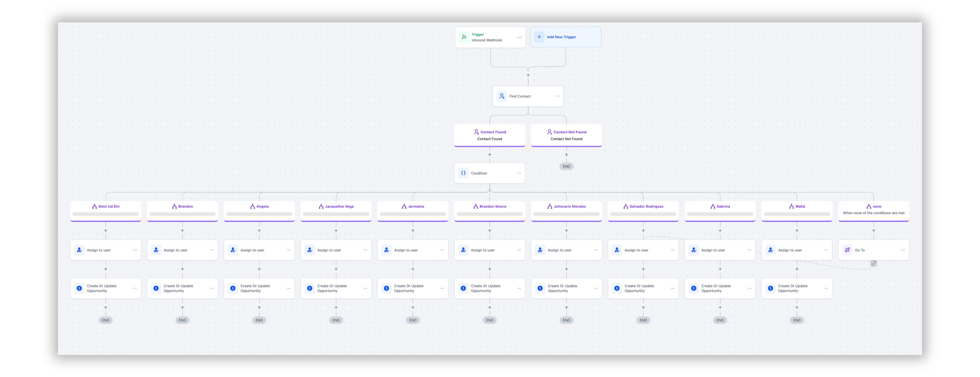The width and height of the screenshot is (980, 377).
Task: Open the Sabrina branch
Action: (x=720, y=211)
